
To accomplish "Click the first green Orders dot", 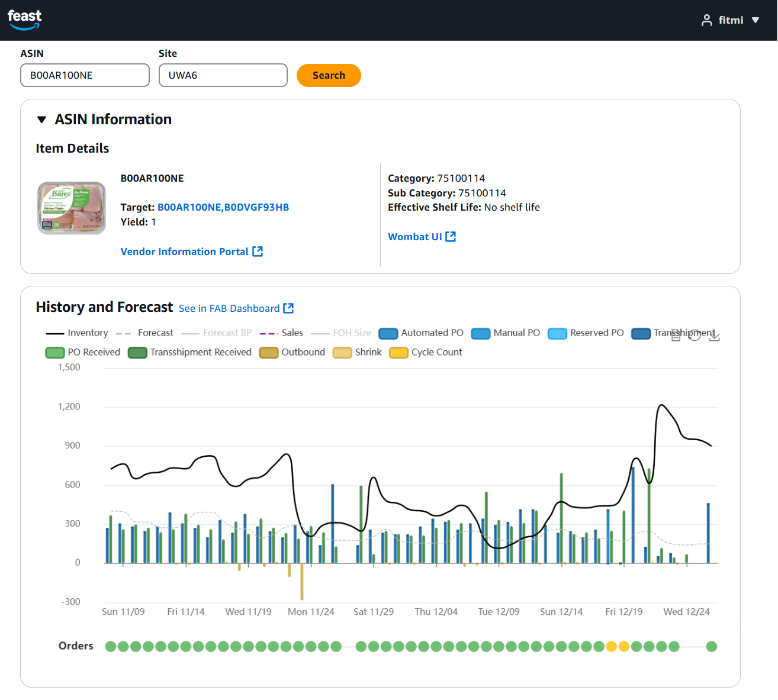I will [x=111, y=646].
